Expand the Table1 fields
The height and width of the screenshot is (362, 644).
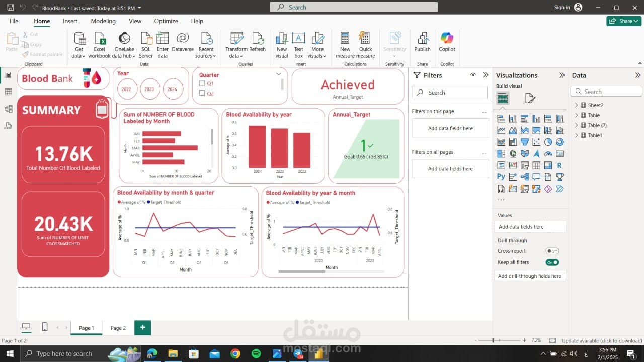point(577,135)
